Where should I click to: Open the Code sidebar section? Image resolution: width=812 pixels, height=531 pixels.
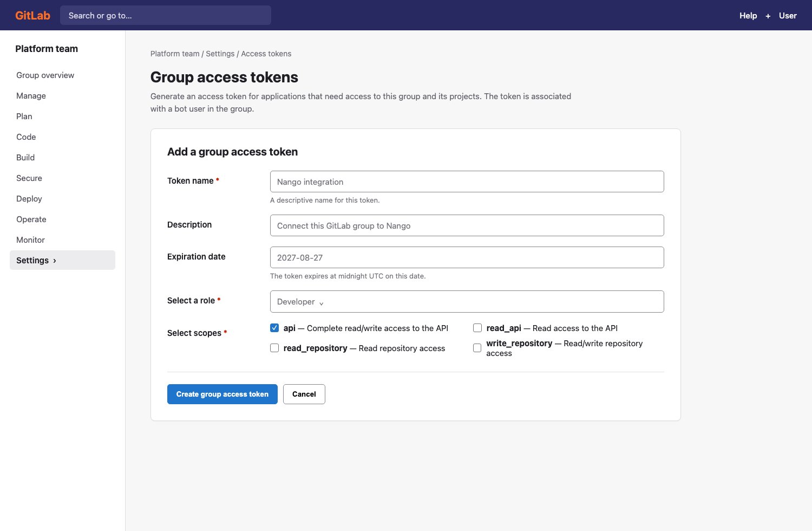62,137
